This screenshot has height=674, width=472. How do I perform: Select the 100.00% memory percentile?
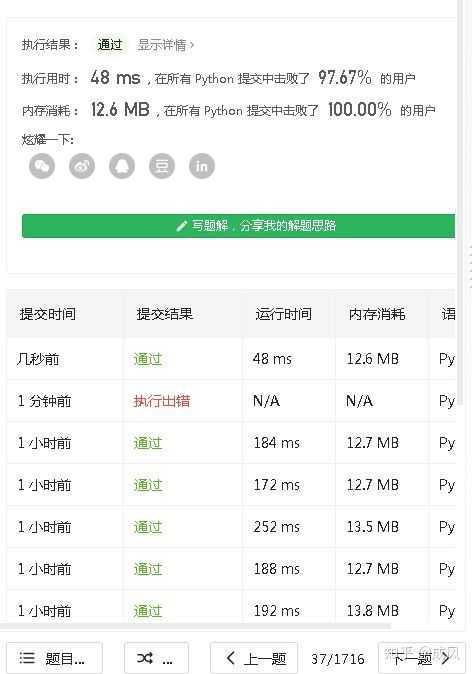coord(360,110)
